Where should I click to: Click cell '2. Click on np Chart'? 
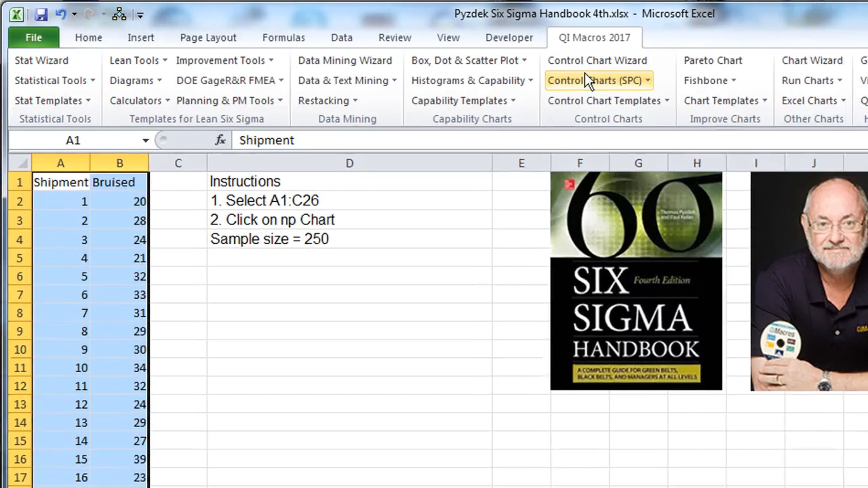pos(349,220)
